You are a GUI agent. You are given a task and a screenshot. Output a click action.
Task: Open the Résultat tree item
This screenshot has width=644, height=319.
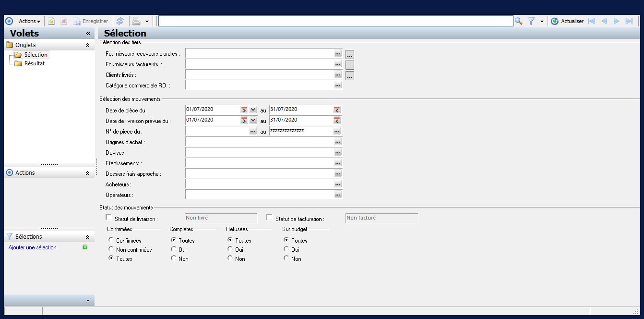click(x=35, y=63)
